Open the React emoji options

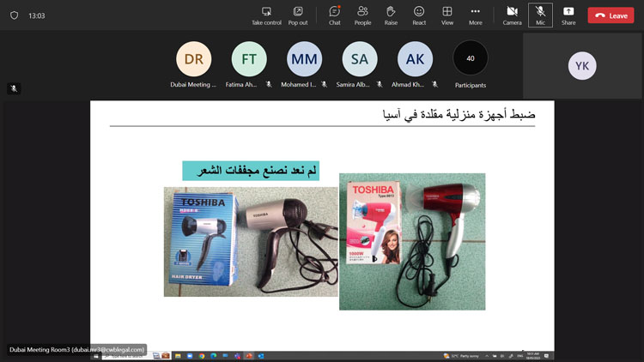(x=419, y=15)
